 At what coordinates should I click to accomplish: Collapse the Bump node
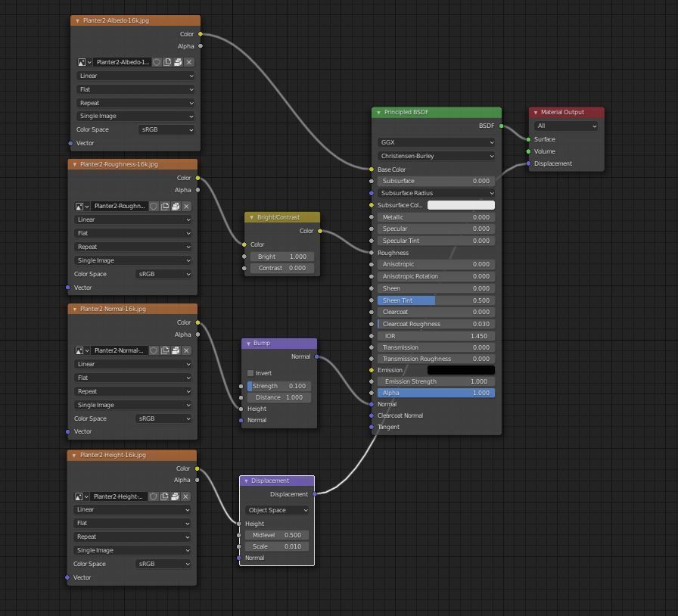(249, 344)
